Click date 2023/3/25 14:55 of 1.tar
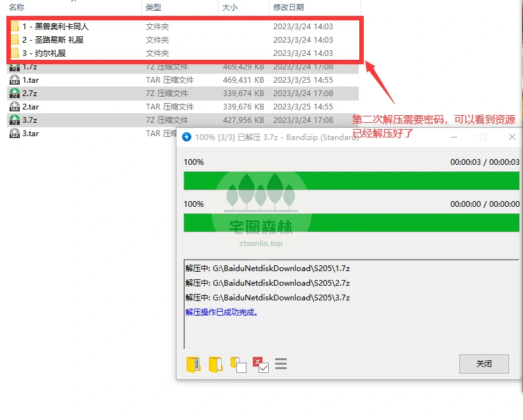523x420 pixels. tap(303, 80)
